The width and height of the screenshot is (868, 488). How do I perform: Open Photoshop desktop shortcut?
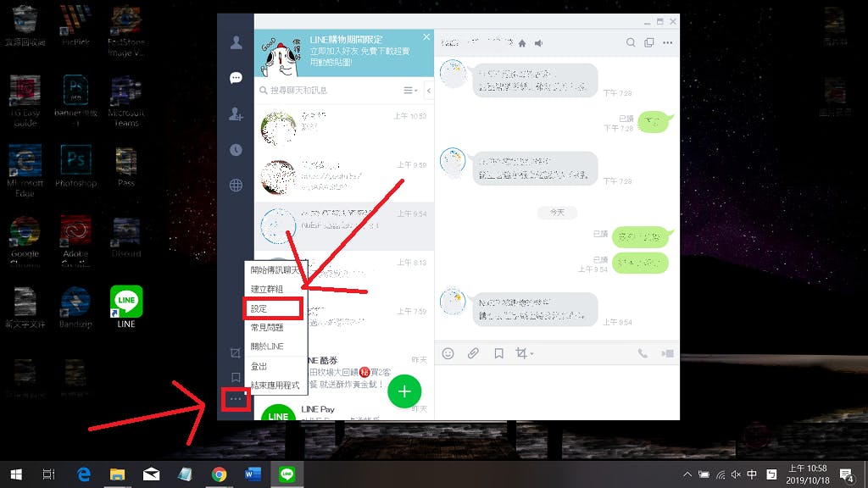[x=75, y=166]
